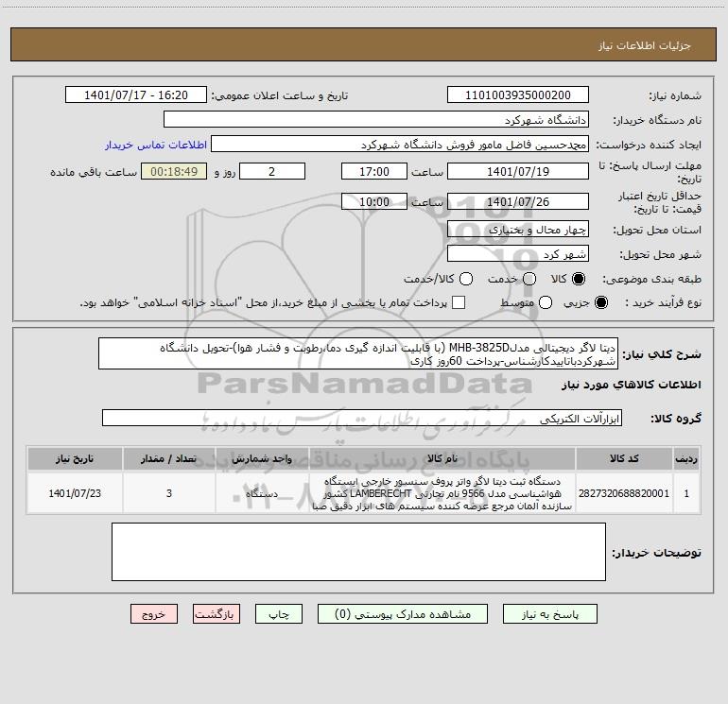
Task: Click the countdown timer 00:18:49
Action: point(174,171)
